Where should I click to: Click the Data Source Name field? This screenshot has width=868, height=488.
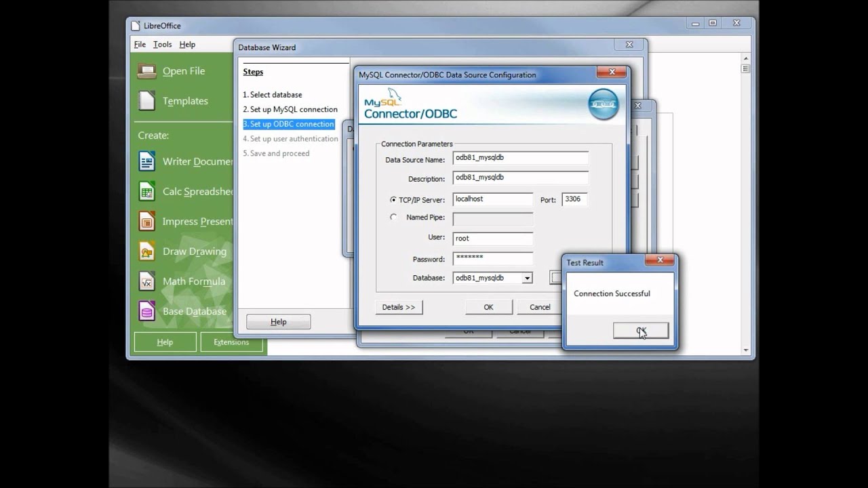tap(521, 159)
